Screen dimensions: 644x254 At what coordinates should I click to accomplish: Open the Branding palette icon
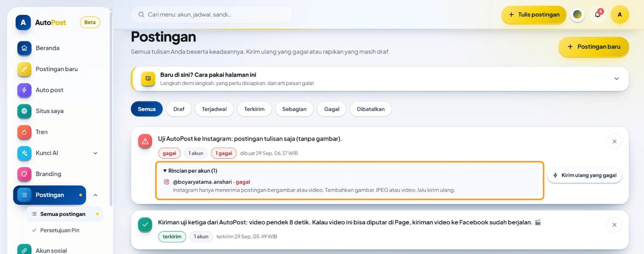[x=24, y=174]
